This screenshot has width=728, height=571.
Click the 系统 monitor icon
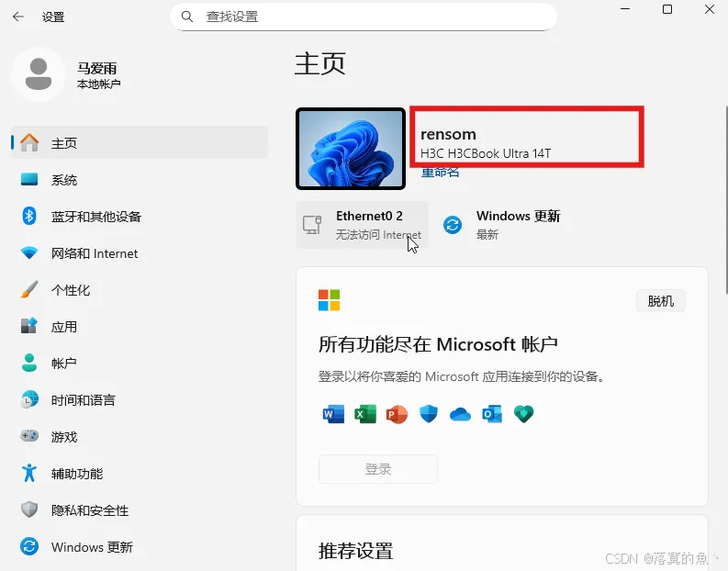click(x=29, y=180)
